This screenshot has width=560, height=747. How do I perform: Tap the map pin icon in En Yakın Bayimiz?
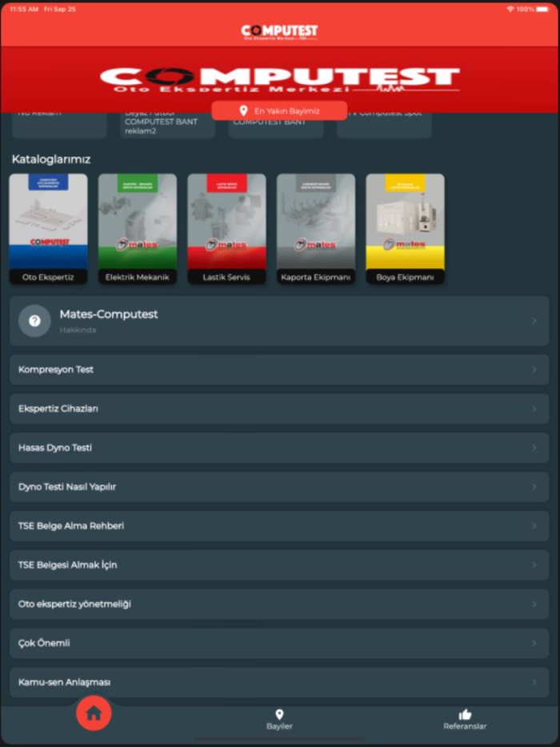pyautogui.click(x=243, y=110)
